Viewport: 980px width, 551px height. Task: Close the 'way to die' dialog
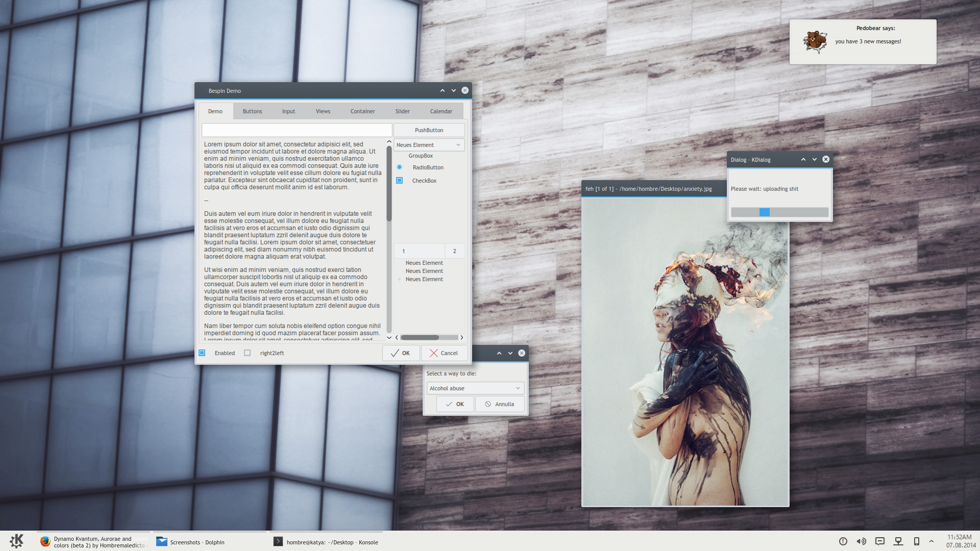(522, 353)
